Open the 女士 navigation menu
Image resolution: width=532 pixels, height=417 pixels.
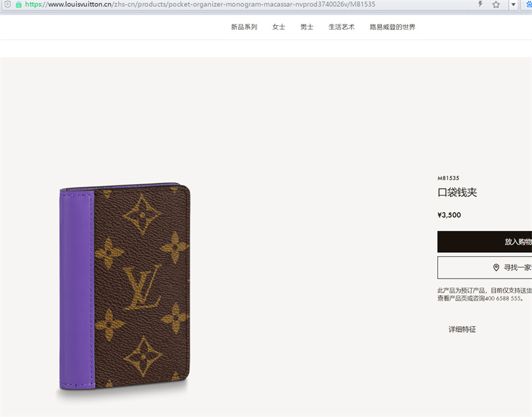coord(278,27)
